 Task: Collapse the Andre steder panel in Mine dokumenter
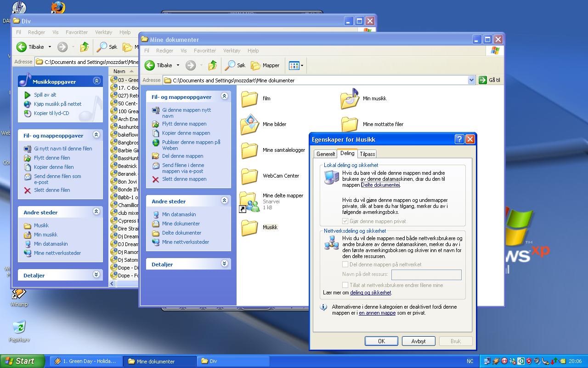(224, 201)
